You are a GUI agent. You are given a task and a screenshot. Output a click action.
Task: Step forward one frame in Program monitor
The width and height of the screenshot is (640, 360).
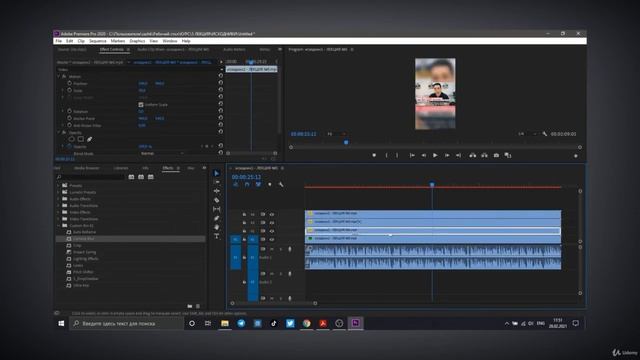[447, 156]
